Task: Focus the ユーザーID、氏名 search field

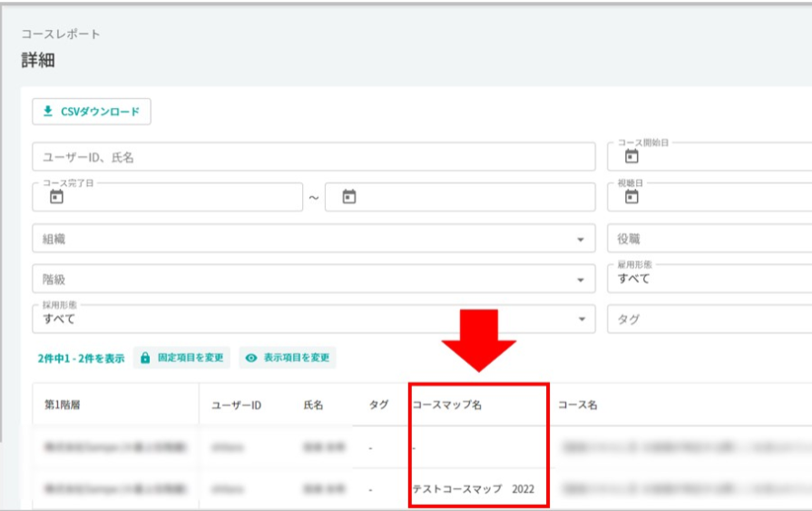Action: (x=313, y=156)
